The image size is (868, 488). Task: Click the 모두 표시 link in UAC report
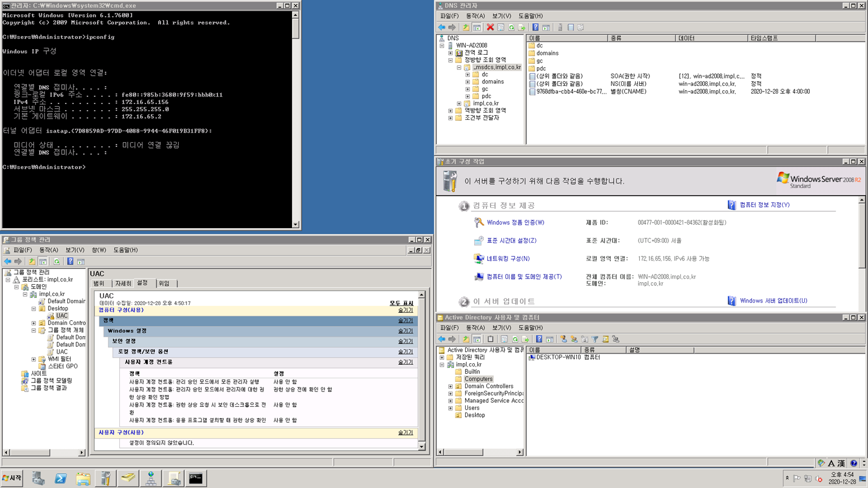(x=401, y=303)
